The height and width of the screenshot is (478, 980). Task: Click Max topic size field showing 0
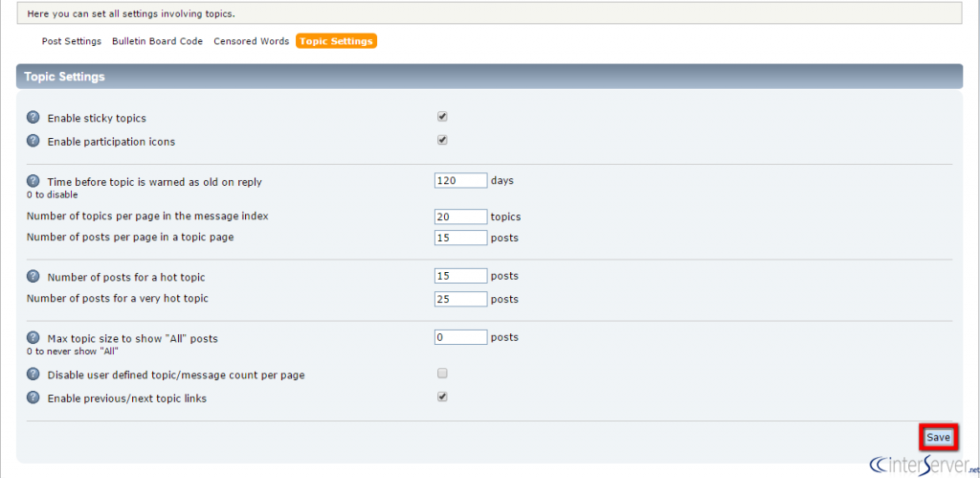coord(460,337)
